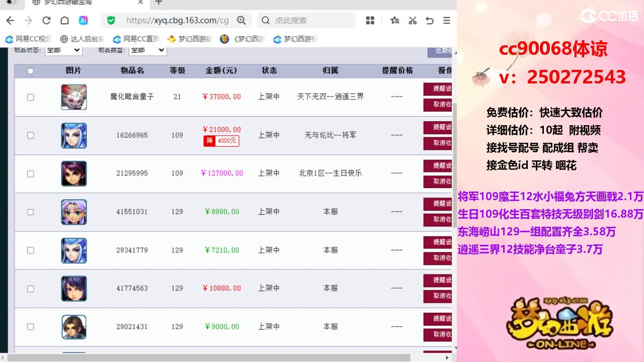Click the green security shield icon
Screen dimensions: 644x362
click(111, 21)
